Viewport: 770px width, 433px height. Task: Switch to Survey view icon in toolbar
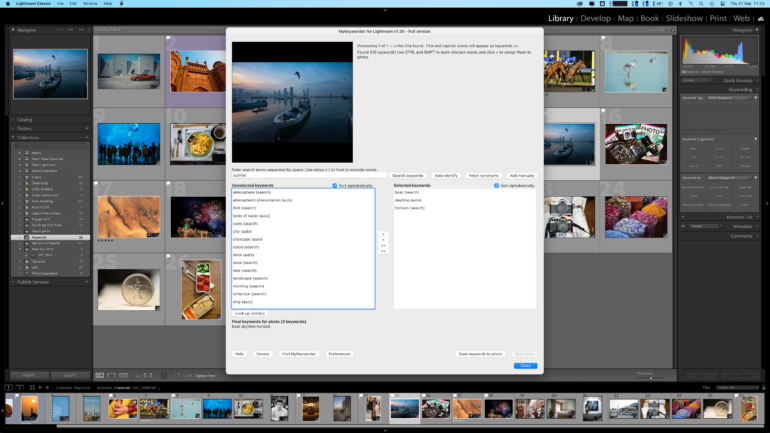point(136,376)
